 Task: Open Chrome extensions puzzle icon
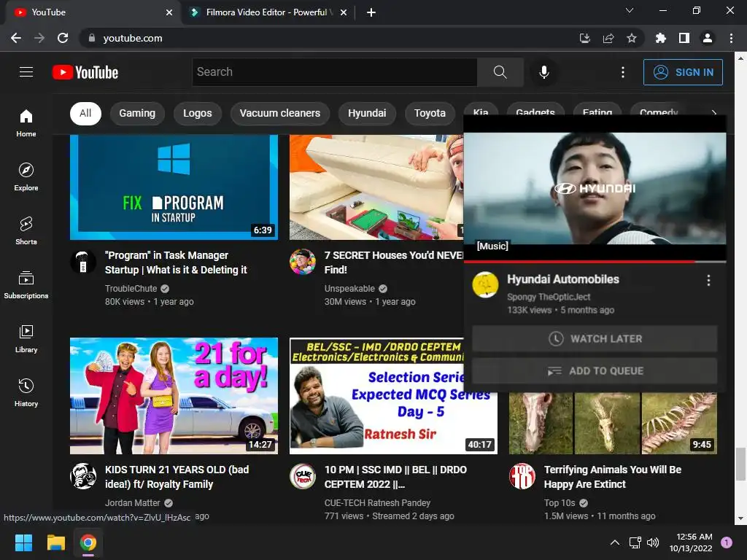click(x=660, y=38)
